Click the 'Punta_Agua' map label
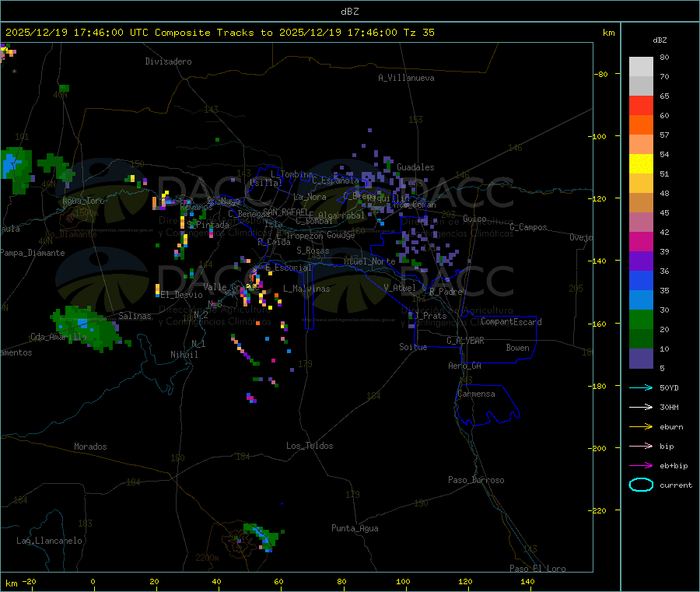 [355, 528]
